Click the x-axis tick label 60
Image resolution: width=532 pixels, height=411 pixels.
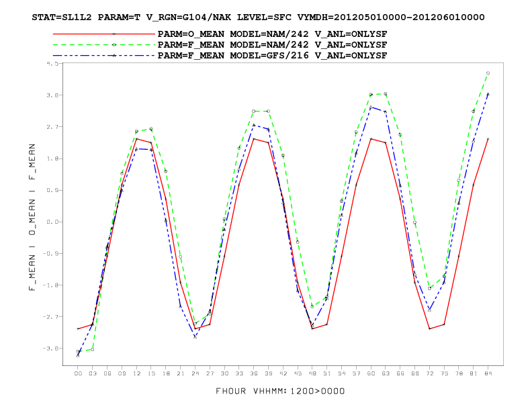tap(371, 373)
